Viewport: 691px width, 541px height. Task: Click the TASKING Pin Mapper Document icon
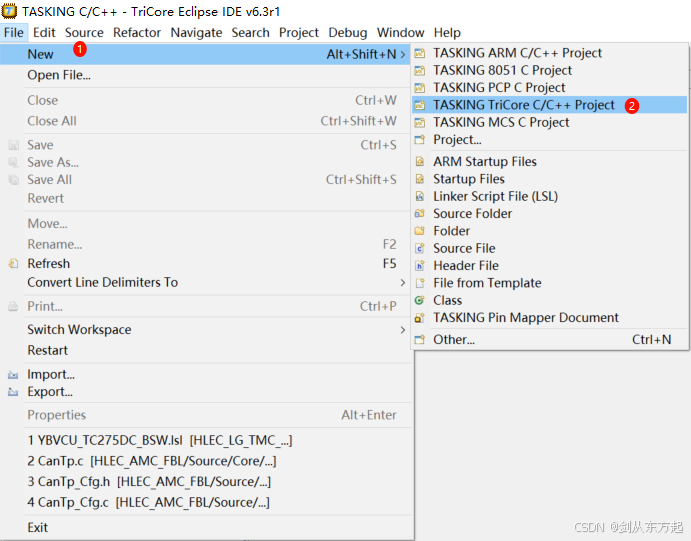pos(420,318)
